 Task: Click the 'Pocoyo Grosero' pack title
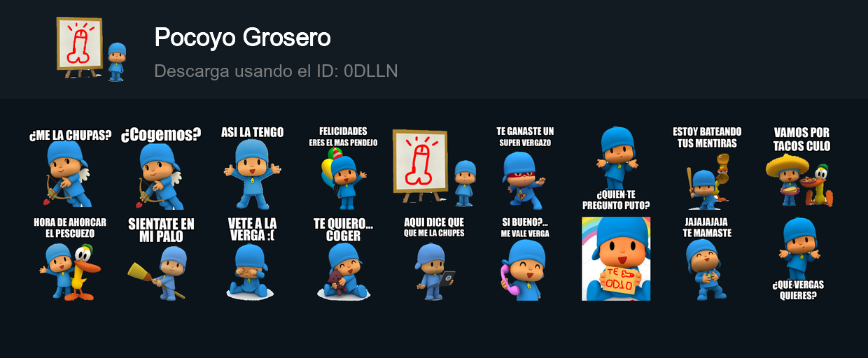[243, 38]
